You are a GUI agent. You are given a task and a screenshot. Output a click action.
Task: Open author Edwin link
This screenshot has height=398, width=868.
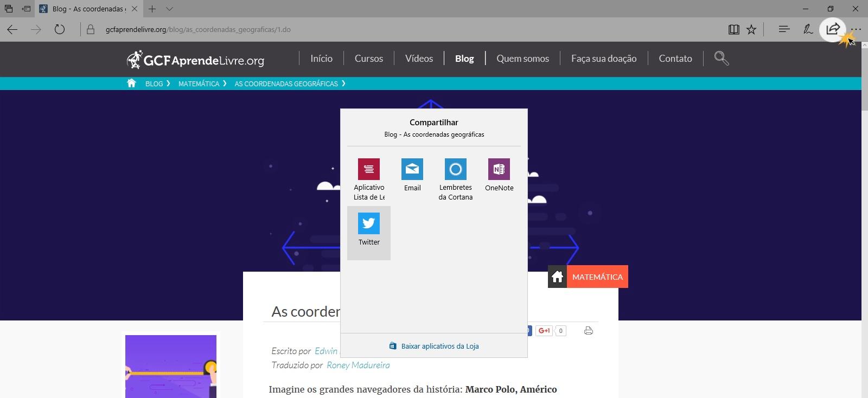[x=326, y=351]
